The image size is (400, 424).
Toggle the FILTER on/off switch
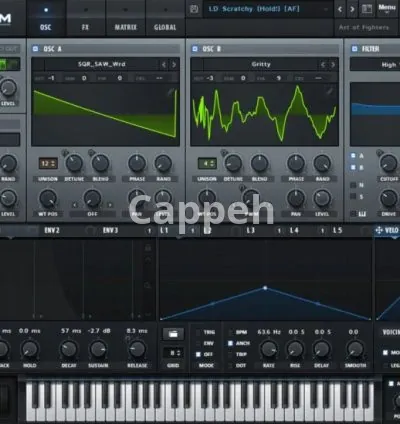tap(354, 49)
